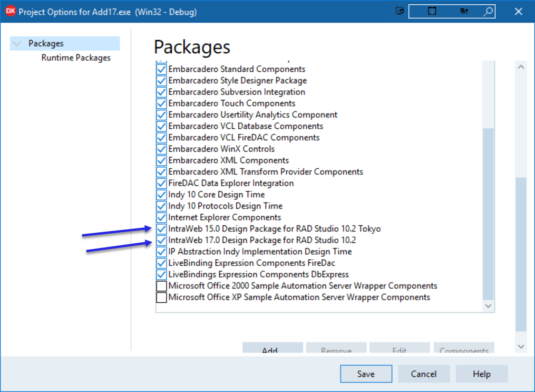The height and width of the screenshot is (392, 535).
Task: Click outer page scrollbar down arrow
Action: 521,347
